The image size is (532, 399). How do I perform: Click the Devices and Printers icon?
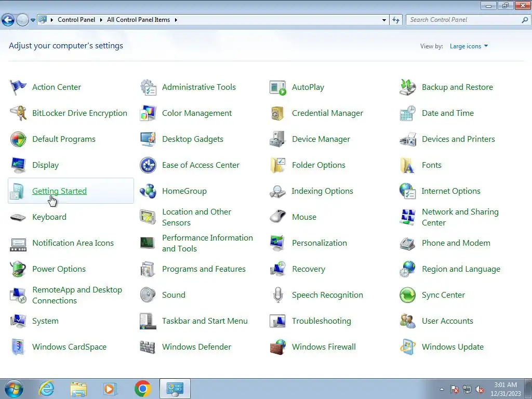point(407,139)
